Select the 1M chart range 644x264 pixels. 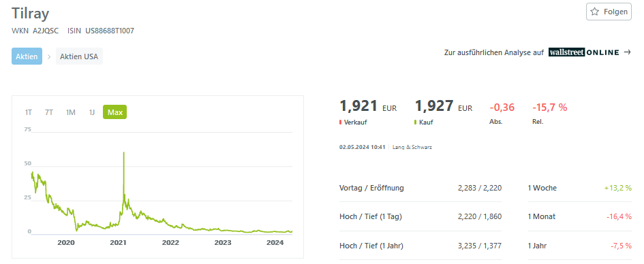71,112
